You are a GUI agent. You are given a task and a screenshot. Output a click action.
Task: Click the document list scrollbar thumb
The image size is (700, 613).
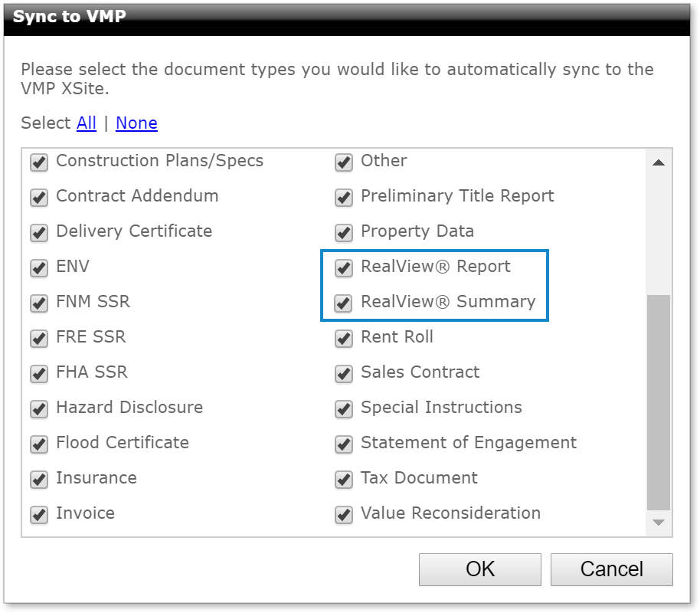pos(659,402)
